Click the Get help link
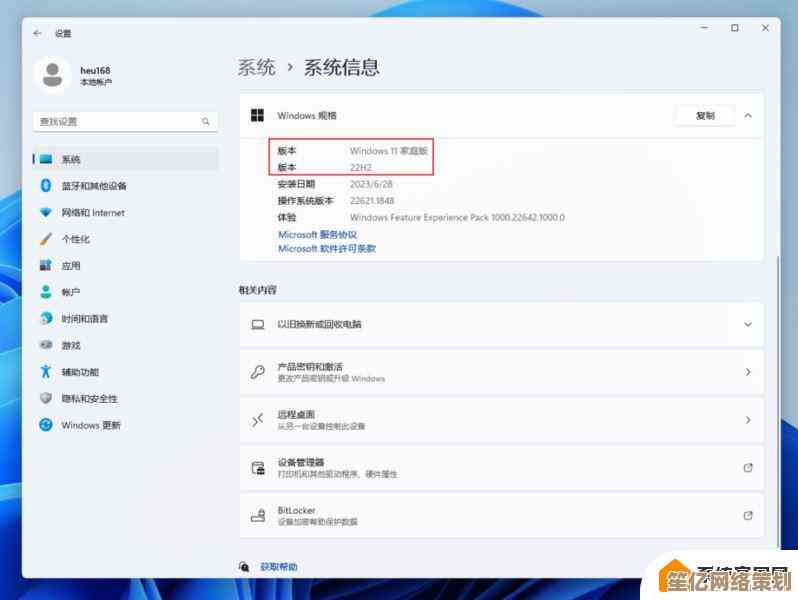 pyautogui.click(x=278, y=567)
